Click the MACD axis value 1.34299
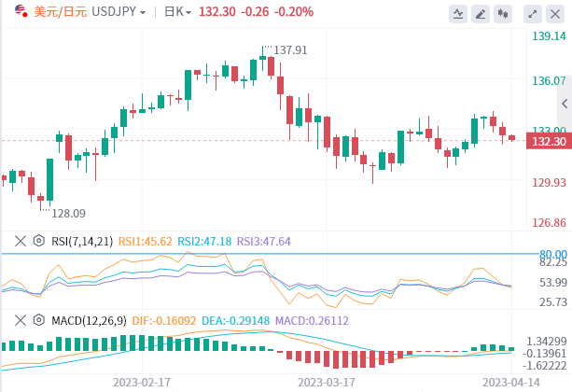This screenshot has width=572, height=392. pyautogui.click(x=546, y=342)
